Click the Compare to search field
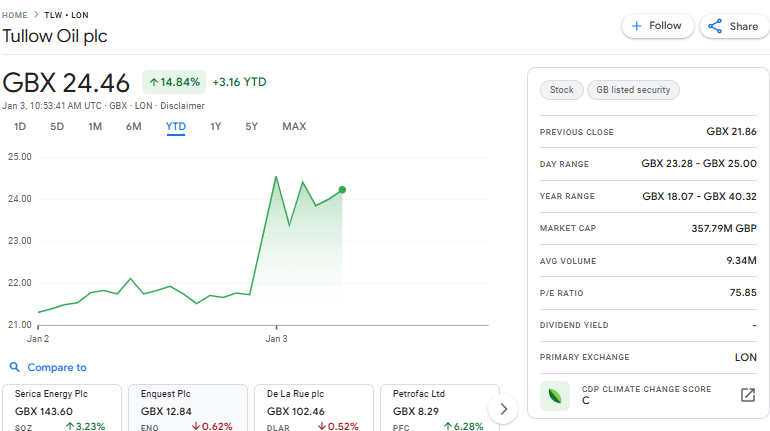 [56, 367]
